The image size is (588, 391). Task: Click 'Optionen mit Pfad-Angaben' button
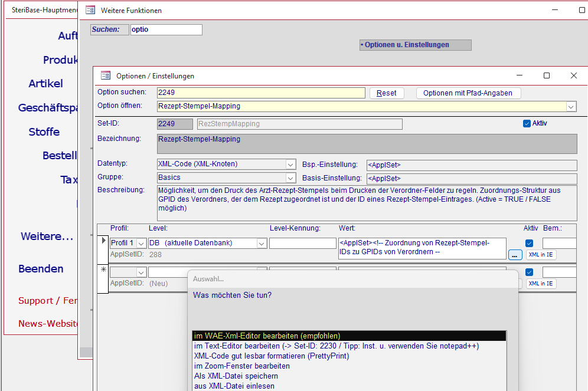tap(468, 93)
